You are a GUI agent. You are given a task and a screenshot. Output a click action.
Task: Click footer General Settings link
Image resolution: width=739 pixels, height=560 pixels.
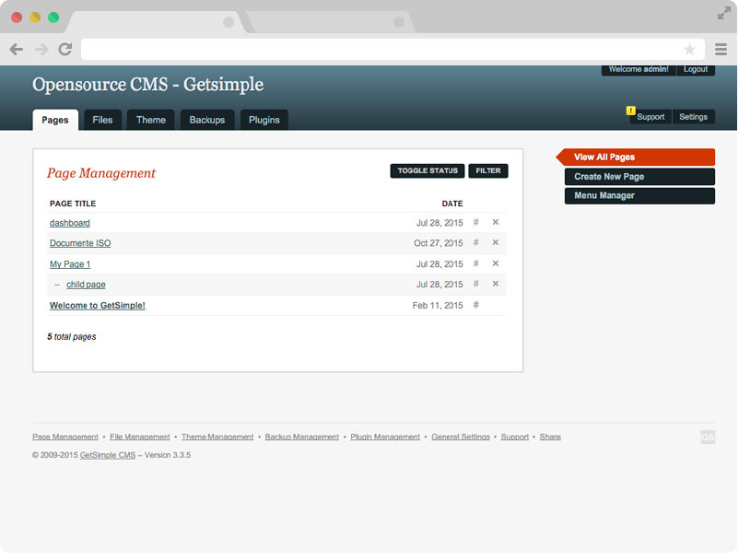(x=461, y=437)
